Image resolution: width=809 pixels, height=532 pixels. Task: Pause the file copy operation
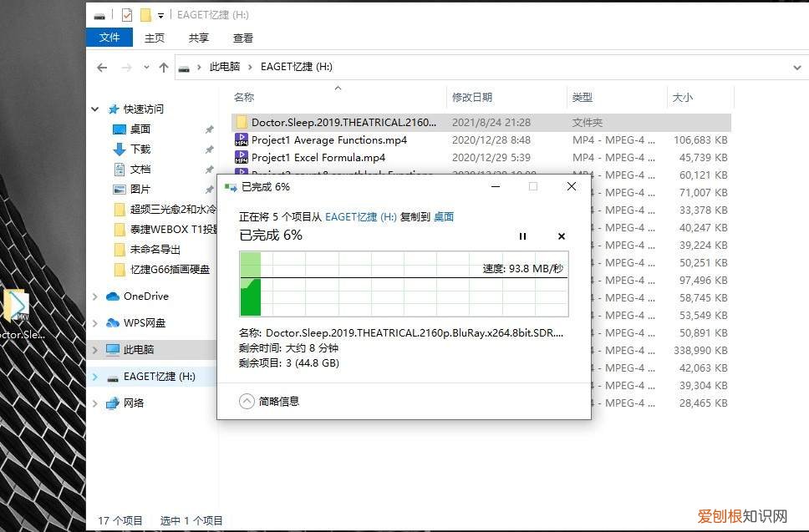pyautogui.click(x=522, y=236)
